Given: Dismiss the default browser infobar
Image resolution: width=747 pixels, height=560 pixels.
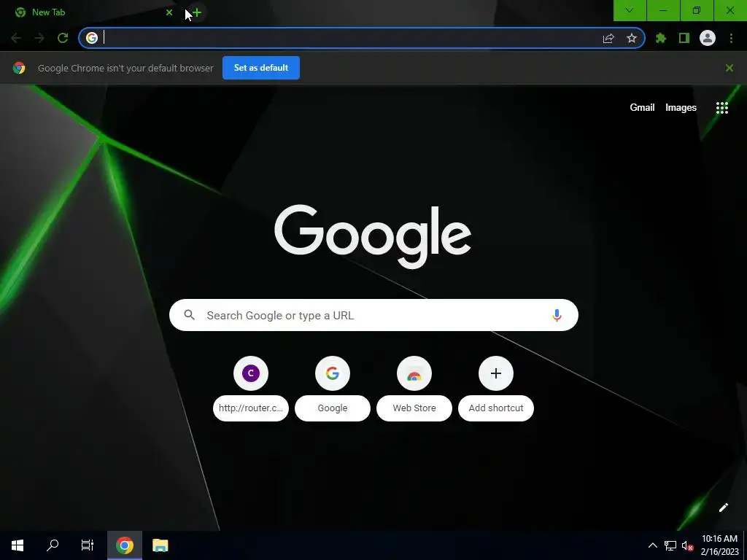Looking at the screenshot, I should pos(729,68).
